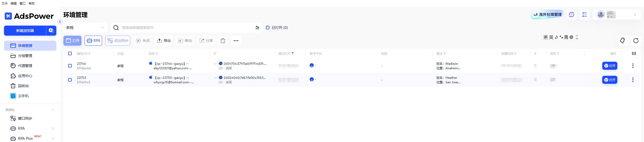Collapse the 自动化 sidebar section
This screenshot has width=644, height=142.
pyautogui.click(x=53, y=110)
